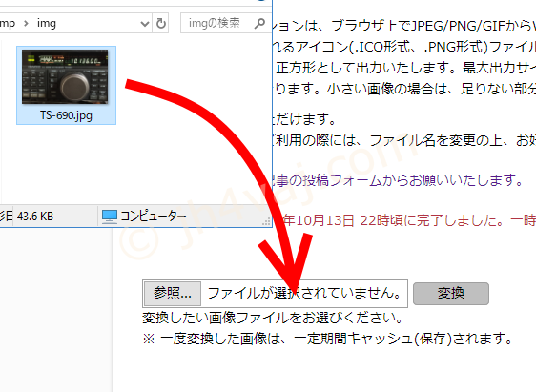Select the mp breadcrumb segment
536x392 pixels.
(x=8, y=24)
